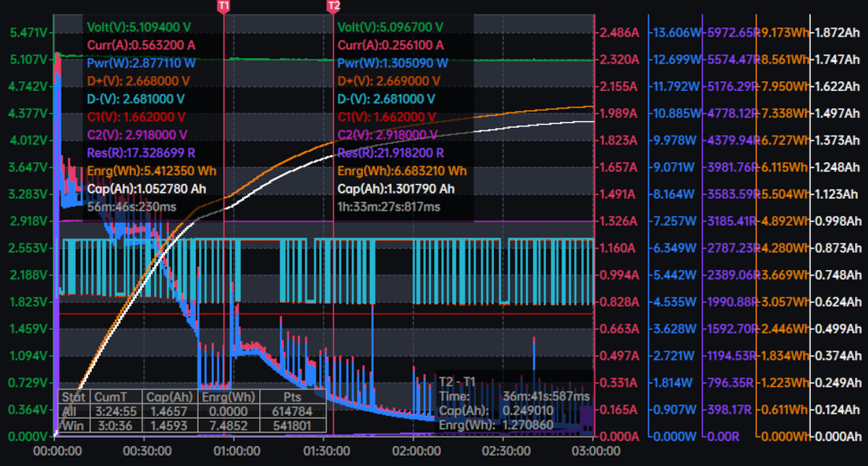Click current axis label 2.486A
Screen dimensions: 868x466
coord(621,33)
